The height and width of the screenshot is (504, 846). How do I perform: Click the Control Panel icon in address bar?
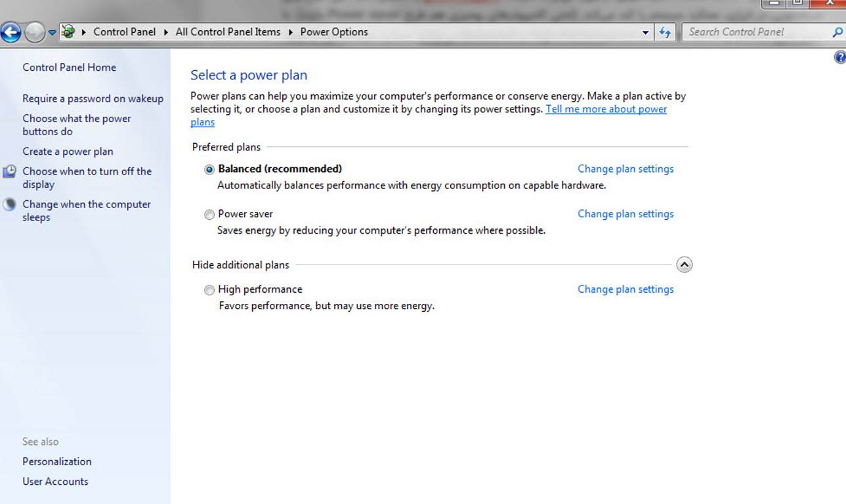coord(68,31)
